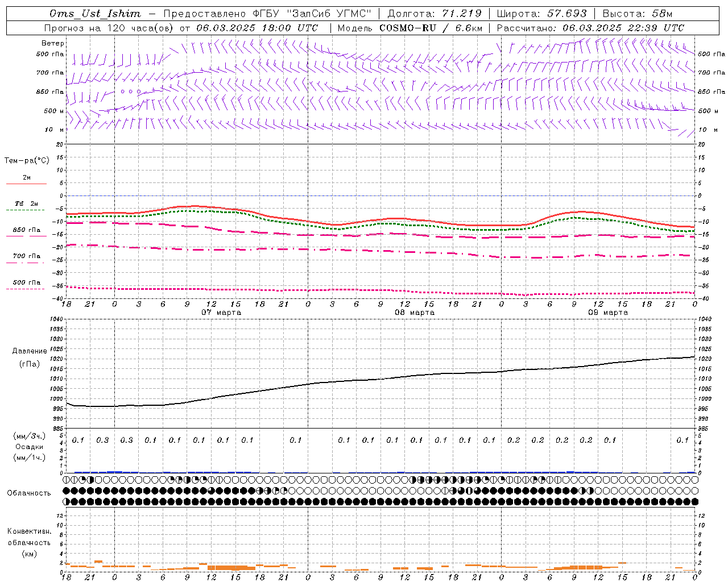Click the date label "07 марта"
Viewport: 728px width, 582px height.
pos(222,313)
